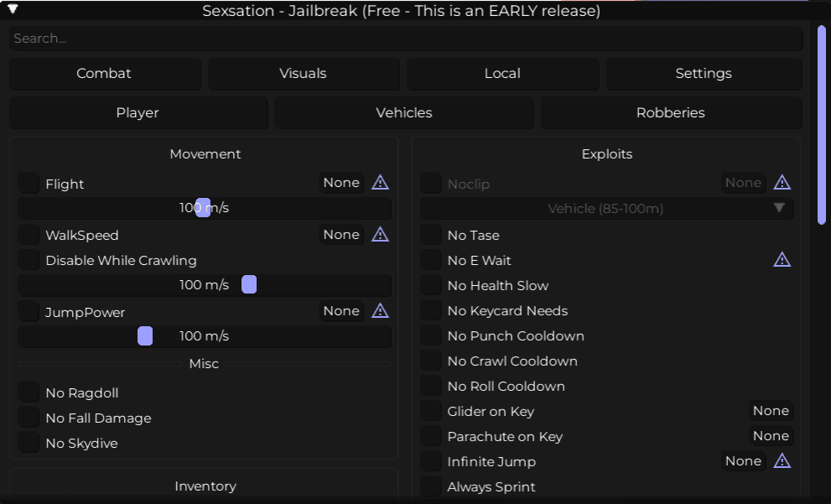The height and width of the screenshot is (504, 831).
Task: Turn on No Crawl Cooldown
Action: [431, 361]
